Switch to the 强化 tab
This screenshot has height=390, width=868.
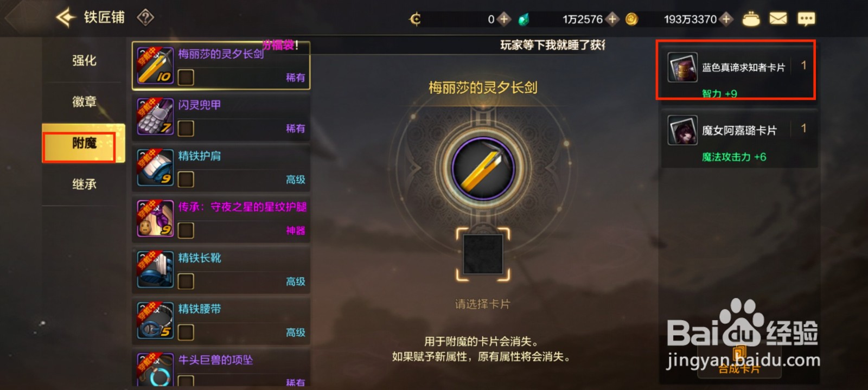click(x=84, y=60)
